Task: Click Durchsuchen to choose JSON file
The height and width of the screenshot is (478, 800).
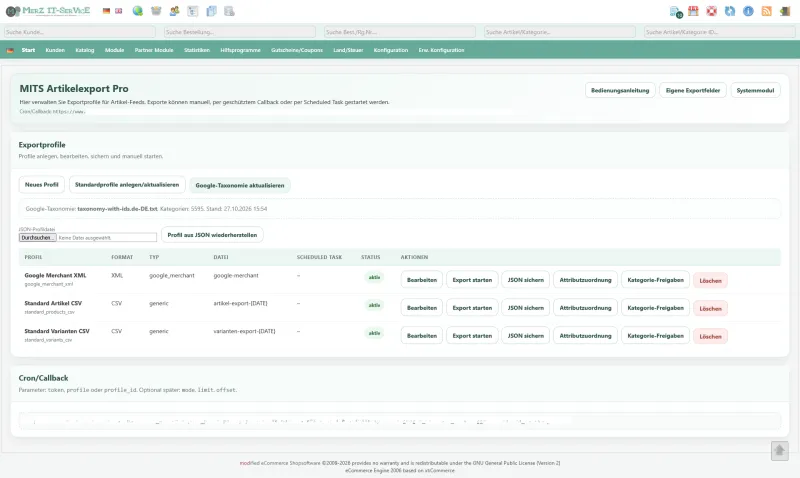Action: click(x=38, y=238)
